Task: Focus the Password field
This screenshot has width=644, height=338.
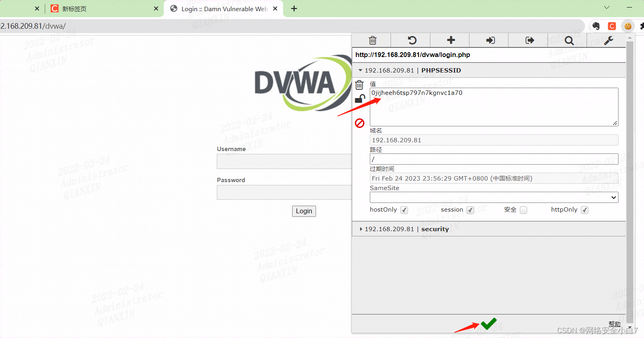Action: click(x=284, y=193)
